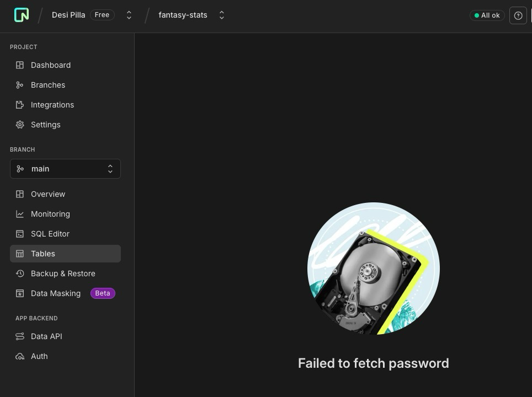Open Data Masking from the sidebar
Viewport: 532px width, 397px height.
pos(55,293)
